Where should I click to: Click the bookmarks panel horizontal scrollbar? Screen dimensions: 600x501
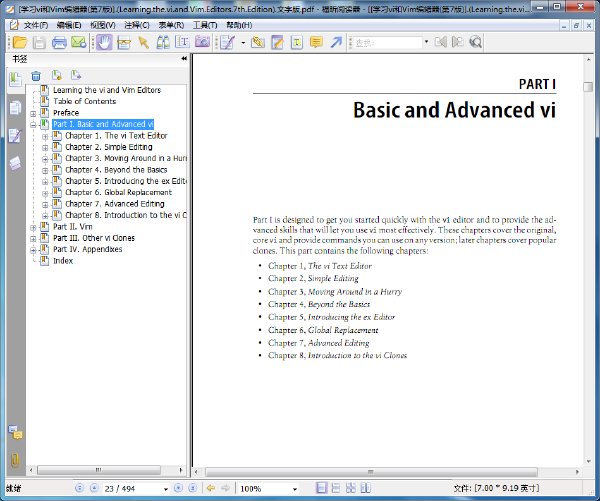(x=99, y=470)
